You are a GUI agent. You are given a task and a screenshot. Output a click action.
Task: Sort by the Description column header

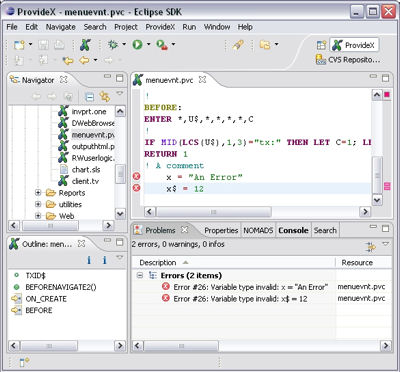tap(233, 263)
